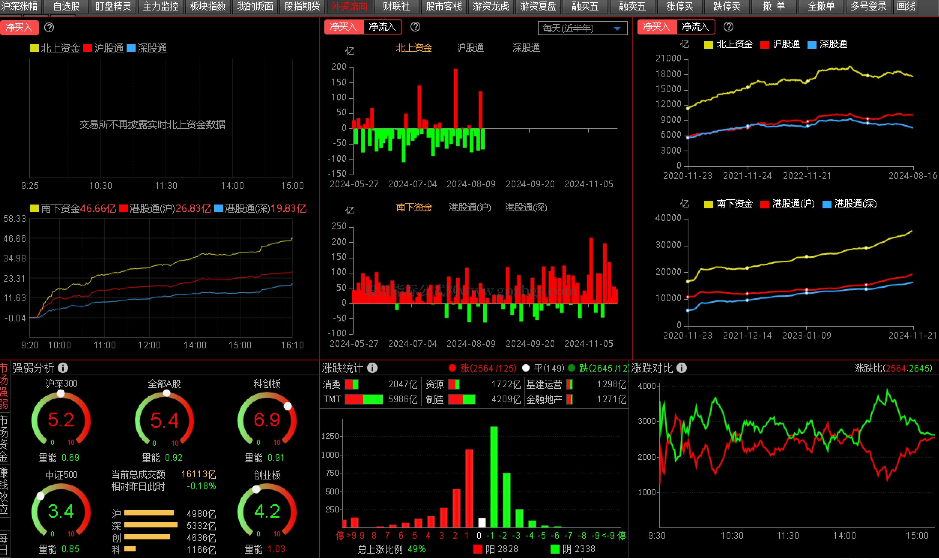Open help icon in left 净买入 panel
The image size is (939, 560).
pos(49,28)
